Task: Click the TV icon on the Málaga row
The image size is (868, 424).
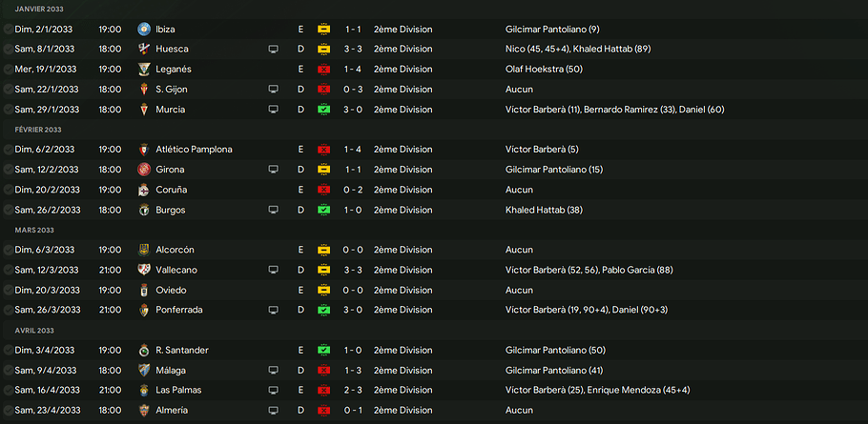Action: [x=274, y=371]
